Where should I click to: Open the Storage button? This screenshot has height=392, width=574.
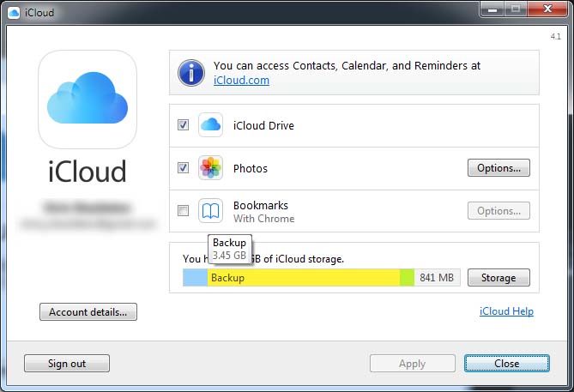(498, 277)
